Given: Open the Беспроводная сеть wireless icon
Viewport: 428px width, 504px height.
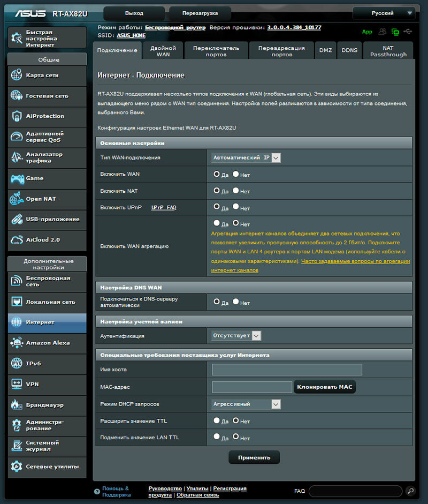Looking at the screenshot, I should 17,281.
